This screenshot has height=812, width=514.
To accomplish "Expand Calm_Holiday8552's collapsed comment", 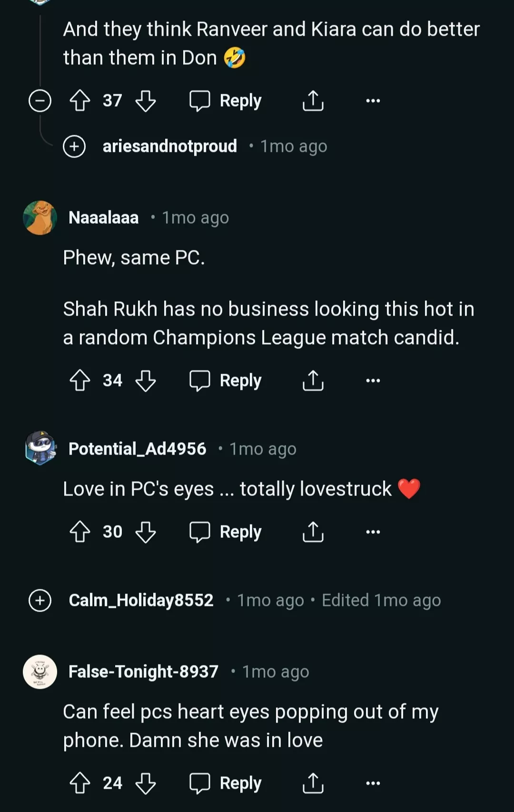I will 40,600.
